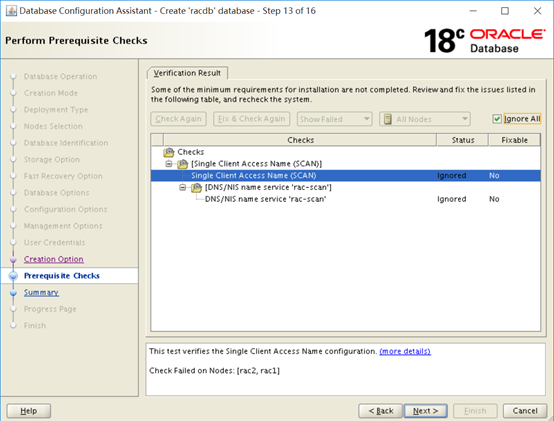
Task: Select the Verification Result tab
Action: tap(187, 73)
